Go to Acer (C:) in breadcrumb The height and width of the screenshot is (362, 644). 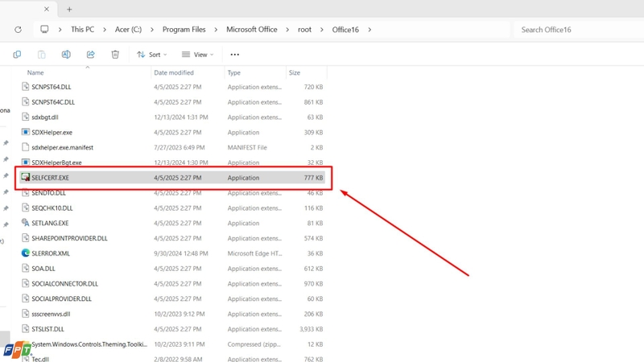[128, 30]
